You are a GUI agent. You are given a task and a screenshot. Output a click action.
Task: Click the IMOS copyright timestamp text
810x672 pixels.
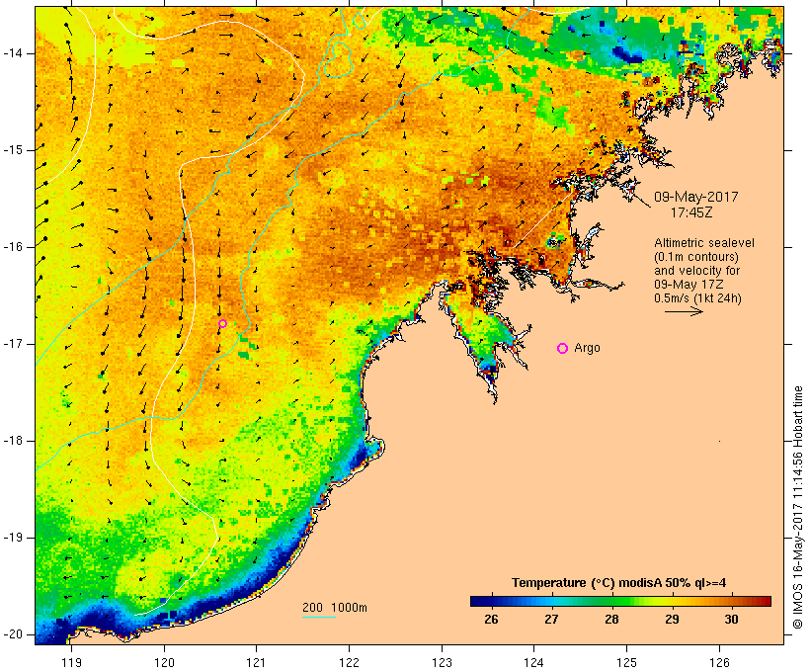click(x=798, y=508)
